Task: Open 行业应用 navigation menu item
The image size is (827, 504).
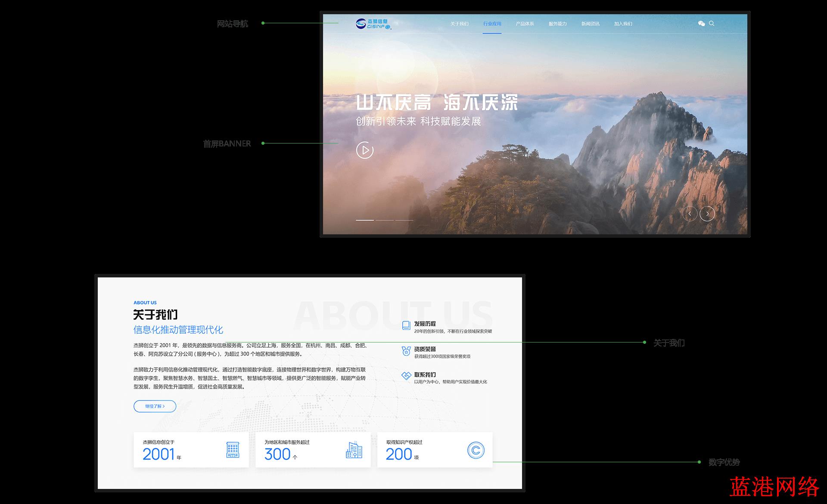Action: pyautogui.click(x=492, y=24)
